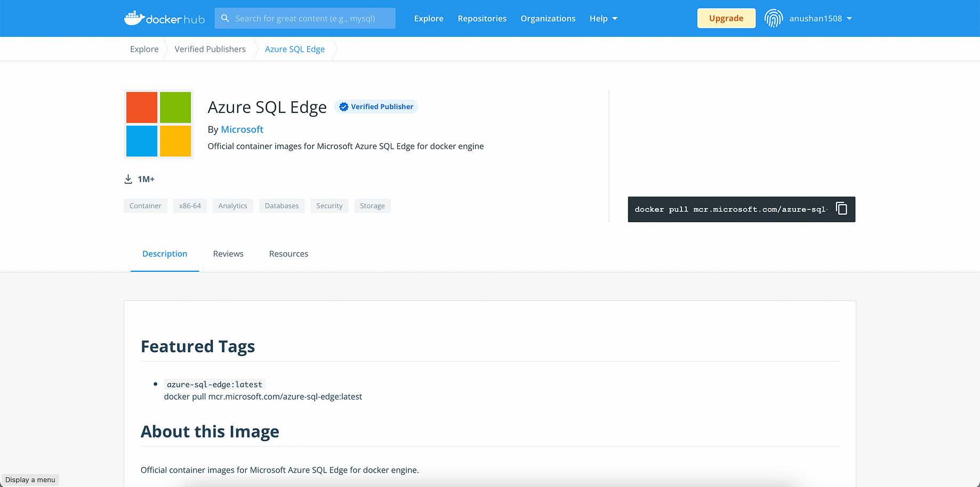Click the search magnifier icon
This screenshot has height=487, width=980.
pos(225,18)
